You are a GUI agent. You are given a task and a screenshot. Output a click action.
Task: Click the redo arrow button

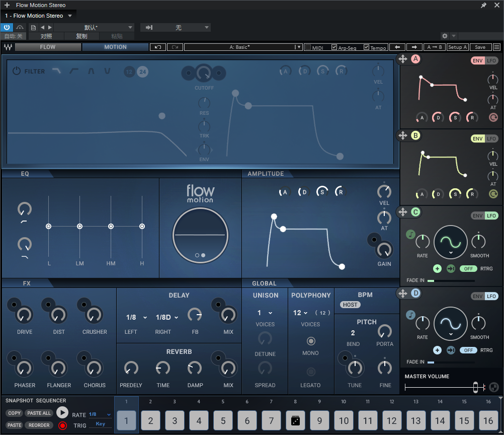(175, 47)
